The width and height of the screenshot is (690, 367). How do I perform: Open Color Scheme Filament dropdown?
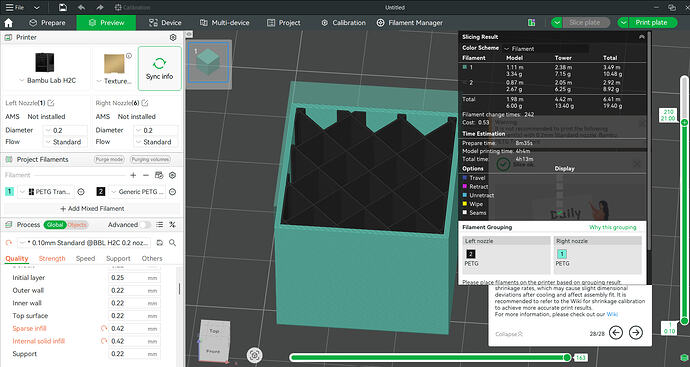(x=546, y=48)
